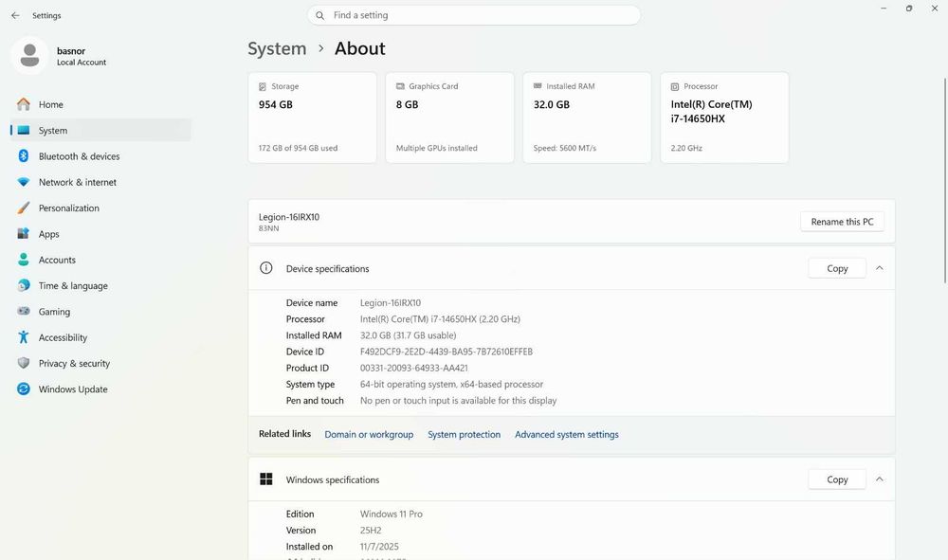
Task: Click Rename this PC button
Action: pos(842,222)
